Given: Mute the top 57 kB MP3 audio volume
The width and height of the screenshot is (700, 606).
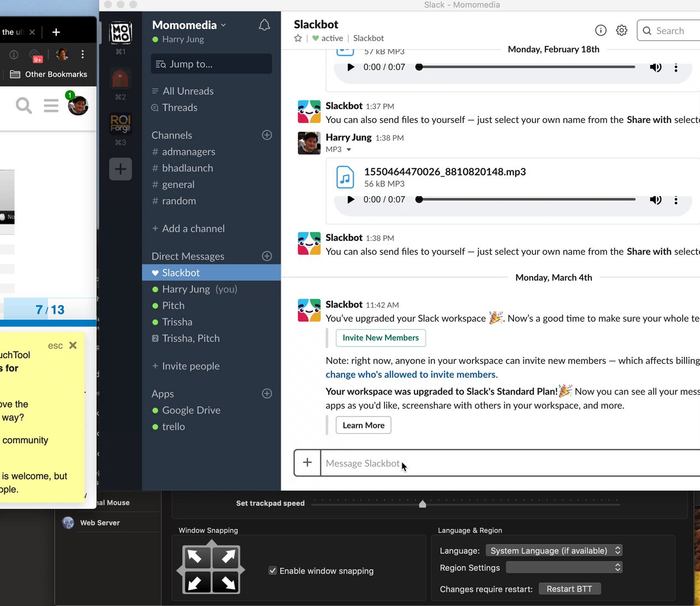Looking at the screenshot, I should (655, 67).
